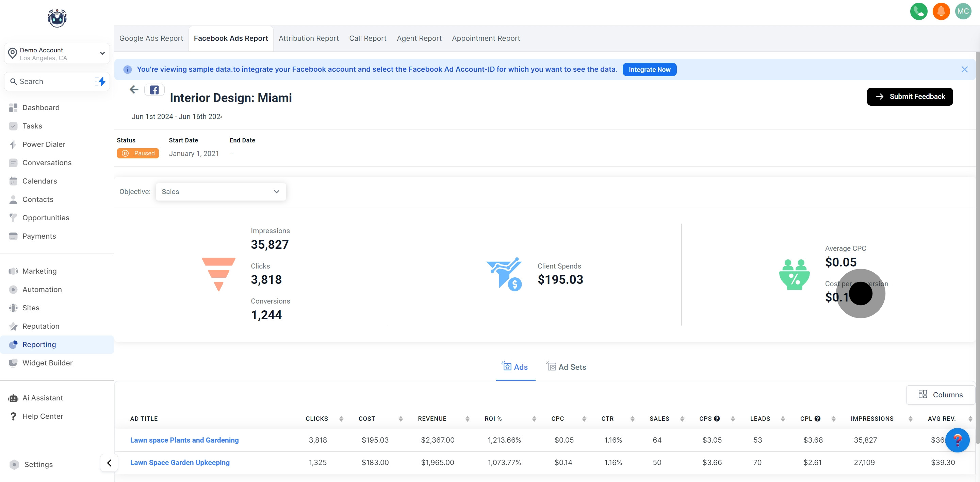The height and width of the screenshot is (482, 980).
Task: Switch to the Attribution Report tab
Action: click(x=309, y=38)
